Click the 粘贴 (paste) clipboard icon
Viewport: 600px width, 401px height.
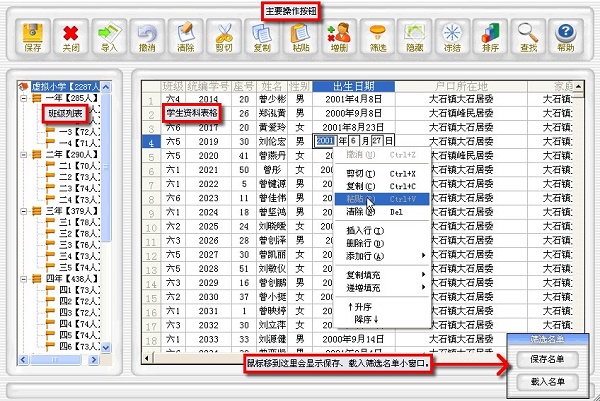click(x=300, y=37)
